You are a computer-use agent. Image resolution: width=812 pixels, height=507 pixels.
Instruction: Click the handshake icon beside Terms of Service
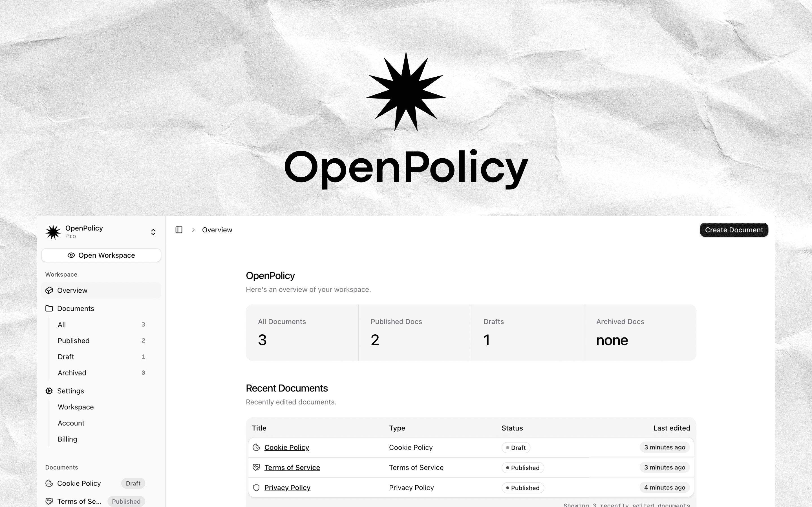point(257,467)
